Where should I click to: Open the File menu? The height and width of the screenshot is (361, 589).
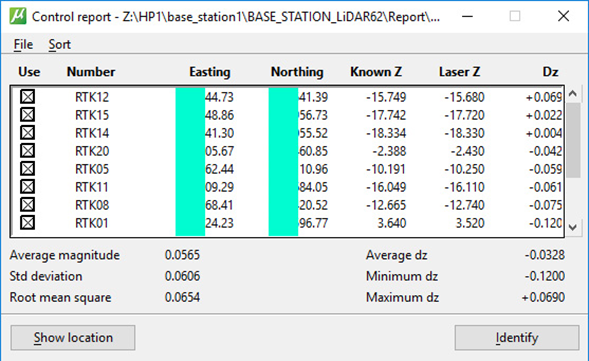23,44
